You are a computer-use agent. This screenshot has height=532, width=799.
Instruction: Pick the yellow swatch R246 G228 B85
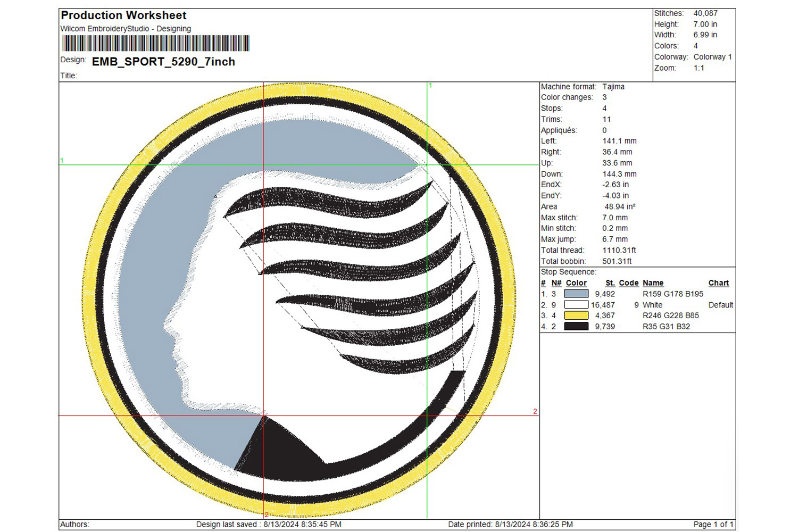click(576, 315)
